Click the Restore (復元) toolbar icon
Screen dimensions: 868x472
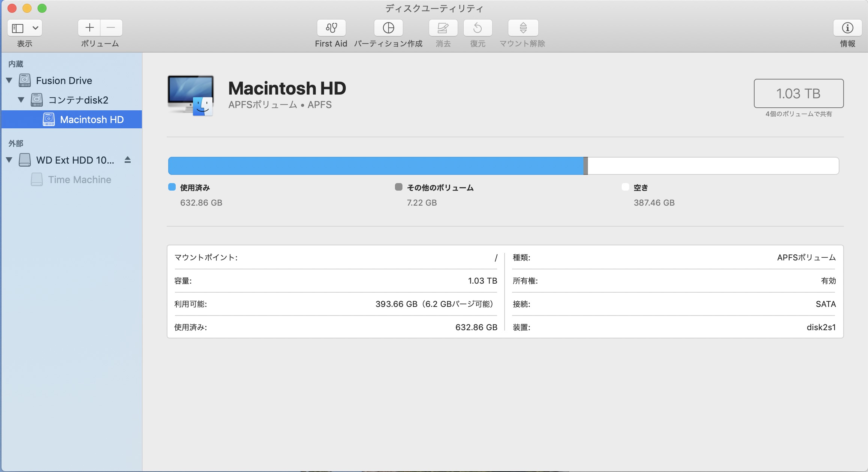[478, 28]
